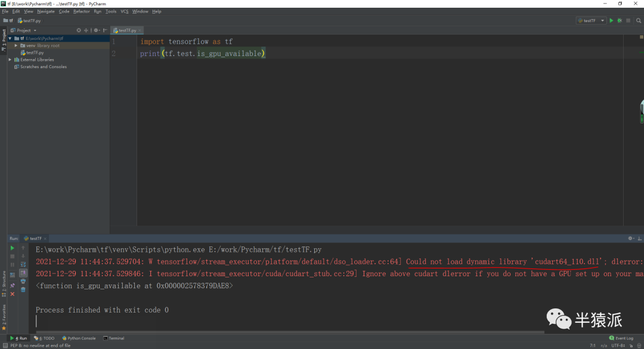Open the Navigate menu

(45, 11)
